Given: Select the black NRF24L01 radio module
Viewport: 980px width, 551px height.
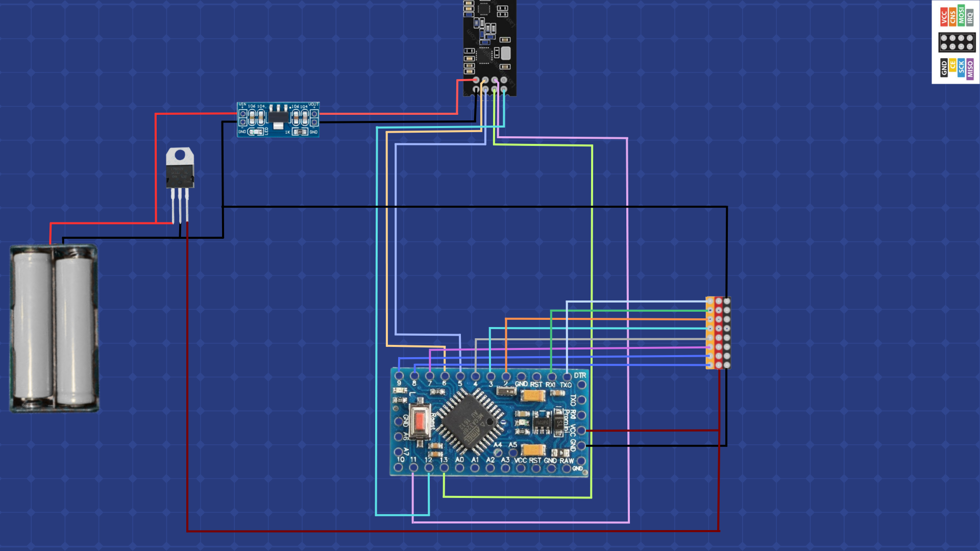Looking at the screenshot, I should (x=489, y=46).
